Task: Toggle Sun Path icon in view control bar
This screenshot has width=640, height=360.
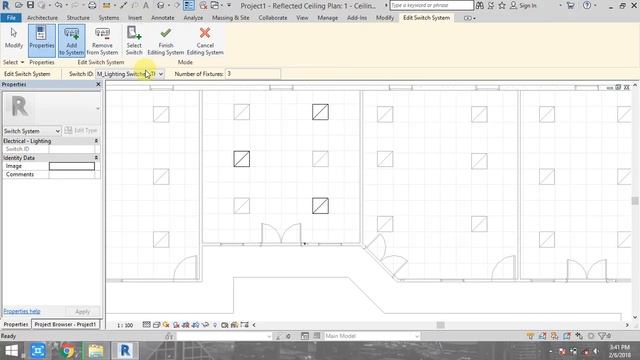Action: (166, 324)
